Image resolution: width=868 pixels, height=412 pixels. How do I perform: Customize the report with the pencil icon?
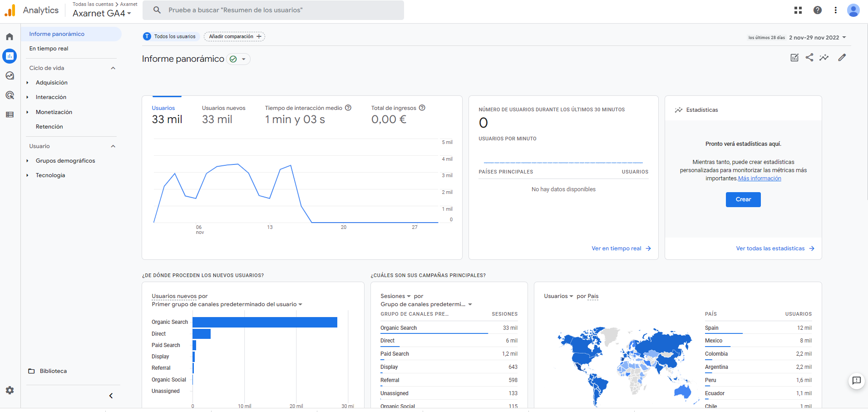[842, 57]
